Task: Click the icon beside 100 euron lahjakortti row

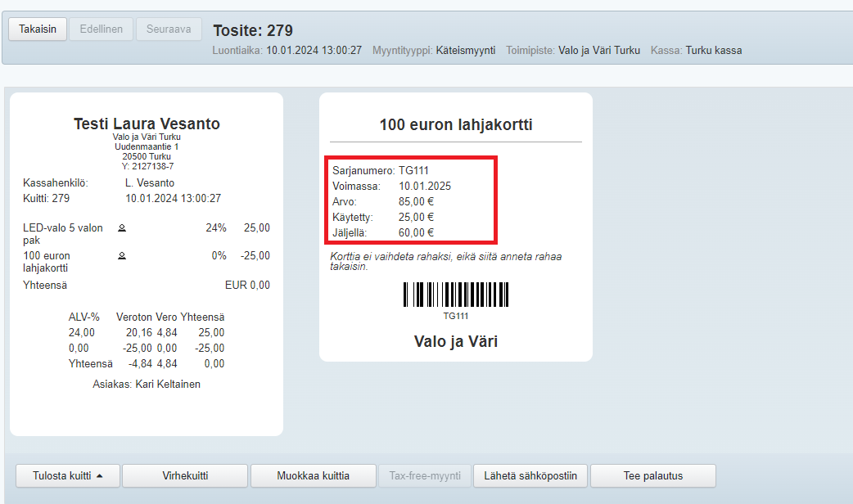Action: tap(122, 256)
